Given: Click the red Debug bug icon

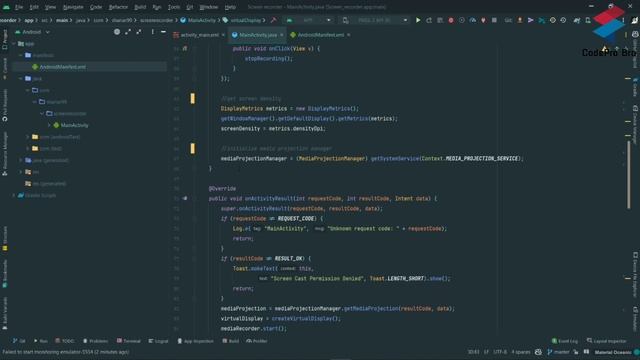Looking at the screenshot, I should [x=451, y=20].
